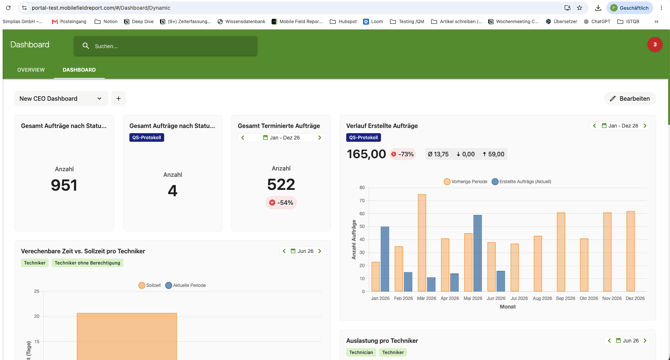Click into the Suchen search field
The image size is (670, 360).
coord(165,46)
